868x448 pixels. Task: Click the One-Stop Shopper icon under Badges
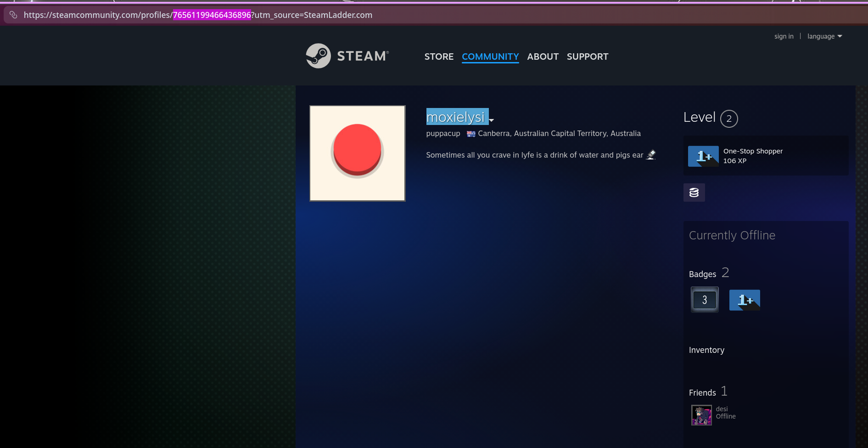(744, 300)
